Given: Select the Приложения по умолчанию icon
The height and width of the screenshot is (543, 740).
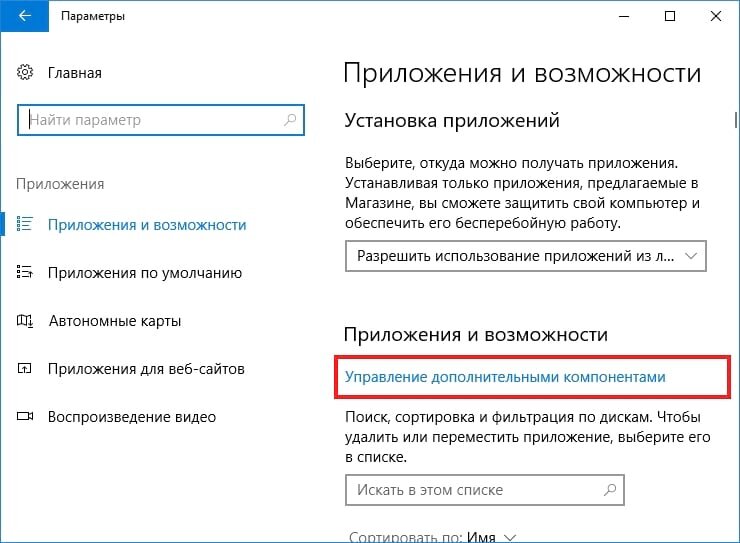Looking at the screenshot, I should click(25, 272).
